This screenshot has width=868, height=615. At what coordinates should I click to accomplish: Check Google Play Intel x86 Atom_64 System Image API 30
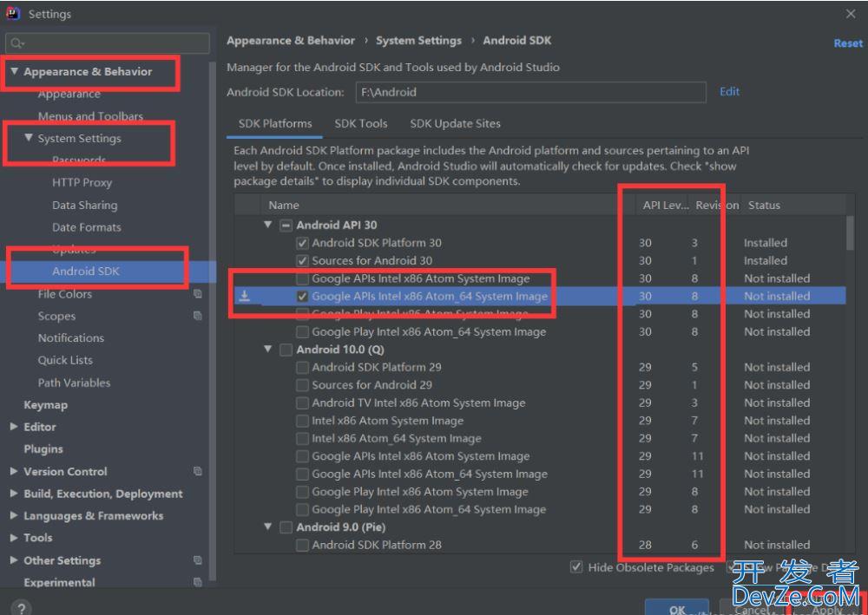(302, 332)
